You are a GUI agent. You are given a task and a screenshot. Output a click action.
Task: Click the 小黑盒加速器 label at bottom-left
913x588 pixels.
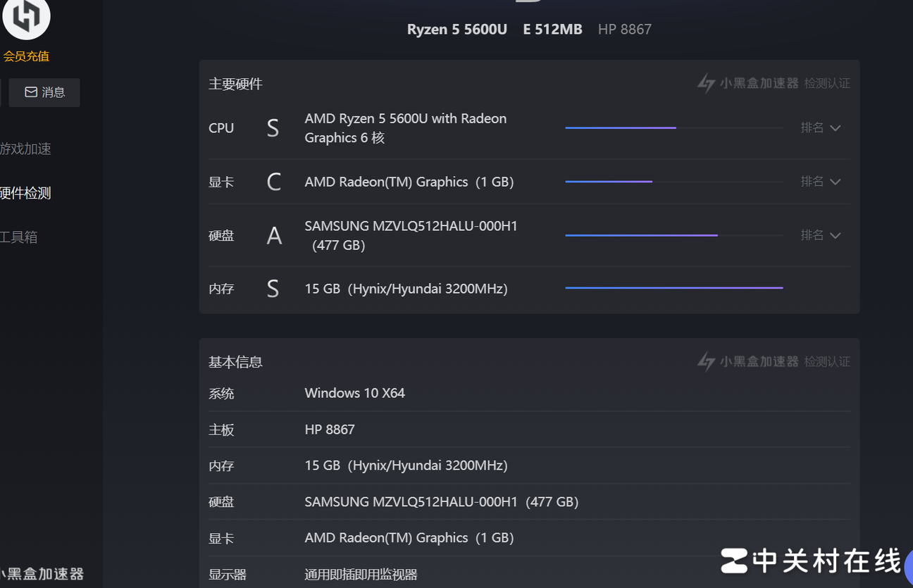tap(42, 574)
